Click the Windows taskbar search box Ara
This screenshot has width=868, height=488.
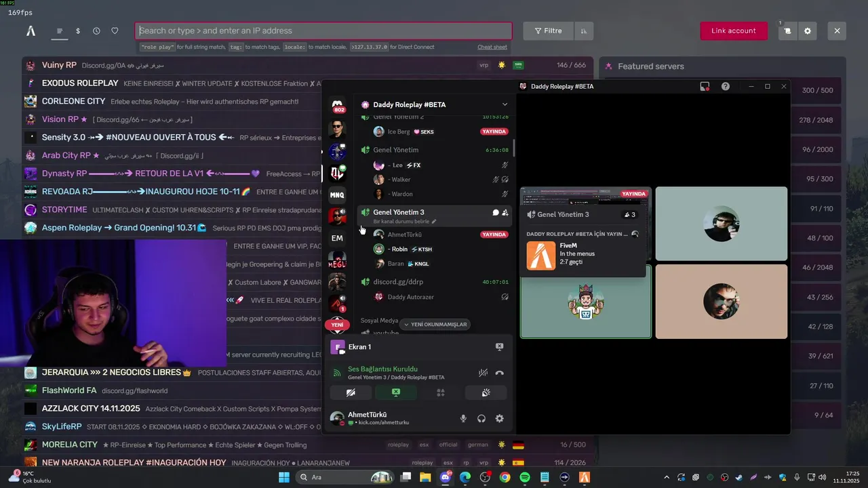pyautogui.click(x=345, y=477)
